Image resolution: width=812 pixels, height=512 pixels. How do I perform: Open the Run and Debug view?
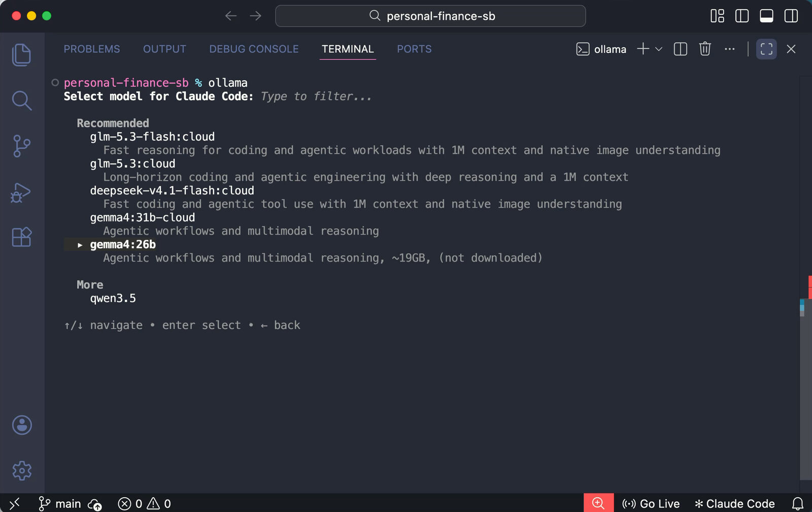(21, 192)
